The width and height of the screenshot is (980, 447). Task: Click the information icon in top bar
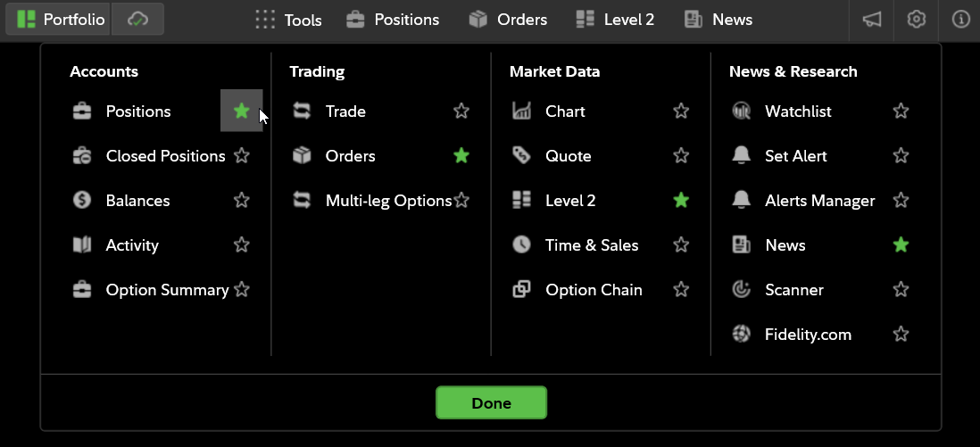click(x=960, y=20)
